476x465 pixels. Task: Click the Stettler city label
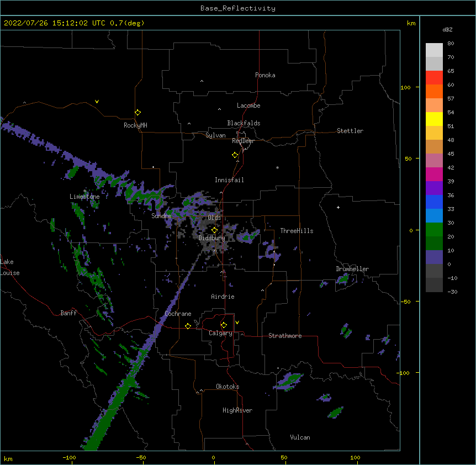[x=350, y=131]
